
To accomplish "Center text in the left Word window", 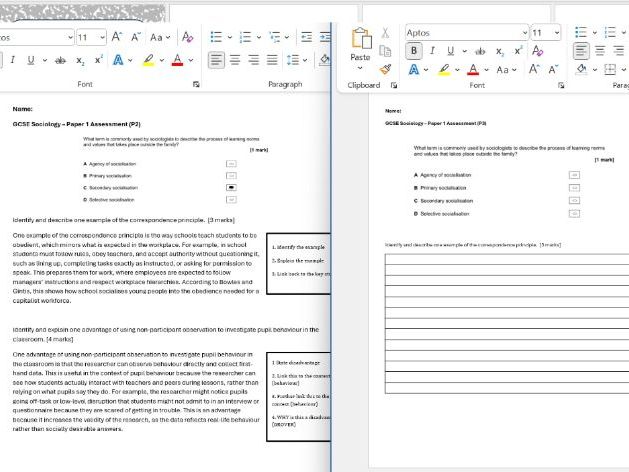I will point(235,60).
